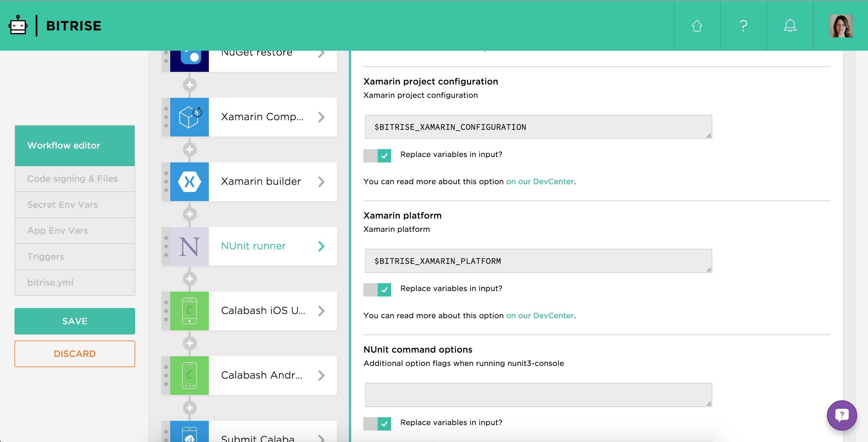The height and width of the screenshot is (442, 868).
Task: Toggle Replace variables under Xamarin platform
Action: pos(377,290)
